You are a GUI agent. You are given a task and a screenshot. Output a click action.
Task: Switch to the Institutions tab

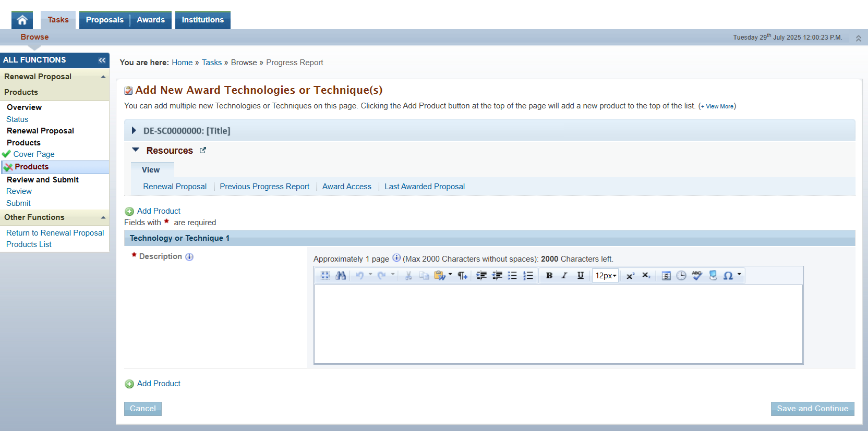pyautogui.click(x=202, y=20)
